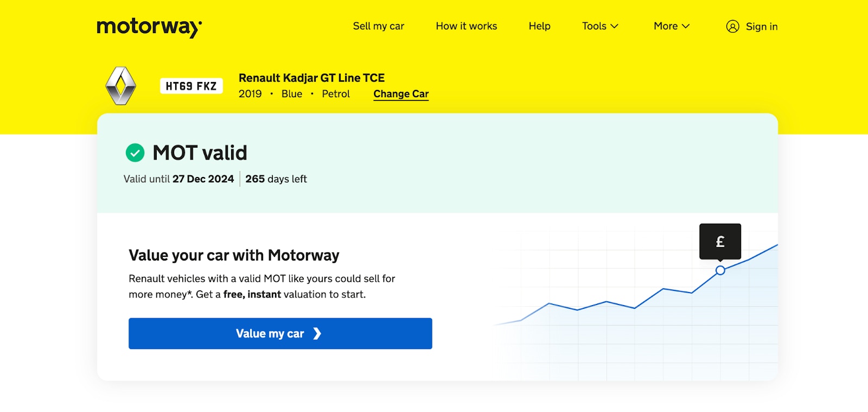Open the Sign in dropdown area
The width and height of the screenshot is (868, 412).
(x=752, y=26)
